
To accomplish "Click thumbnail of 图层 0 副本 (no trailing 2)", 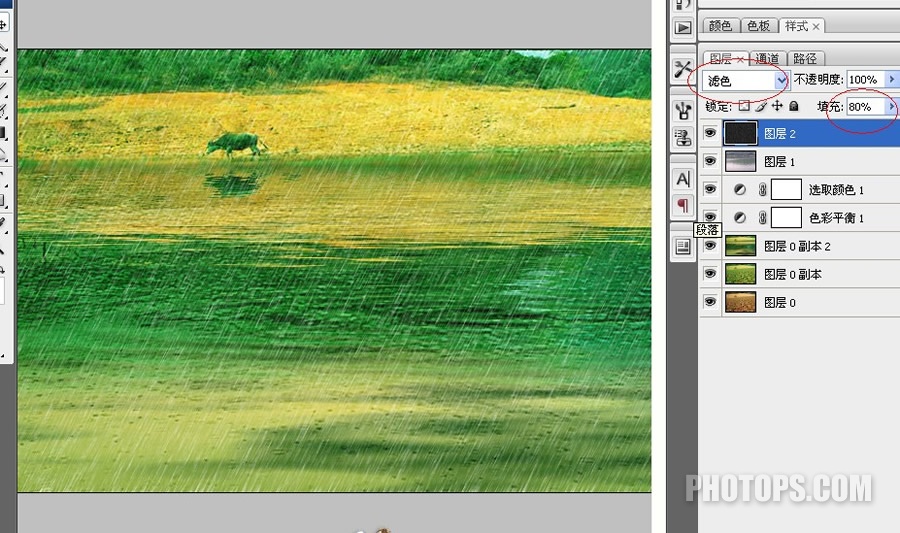I will click(740, 274).
